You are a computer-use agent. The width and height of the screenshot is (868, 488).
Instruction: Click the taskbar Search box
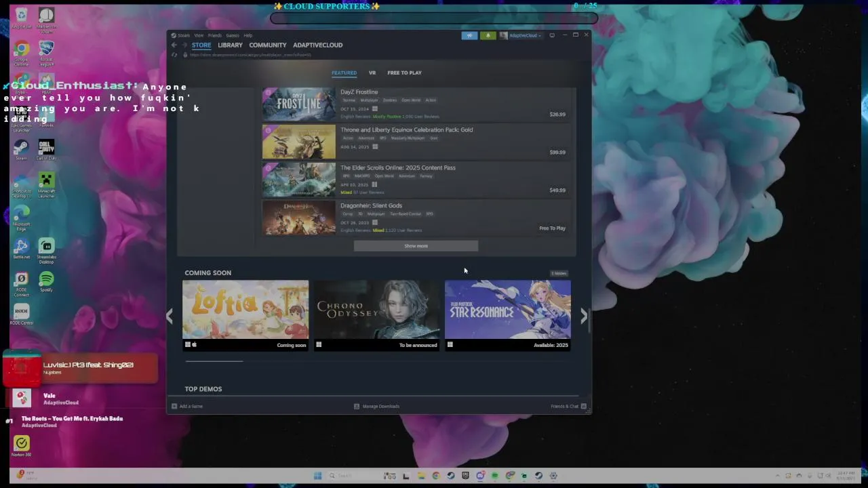tap(353, 476)
